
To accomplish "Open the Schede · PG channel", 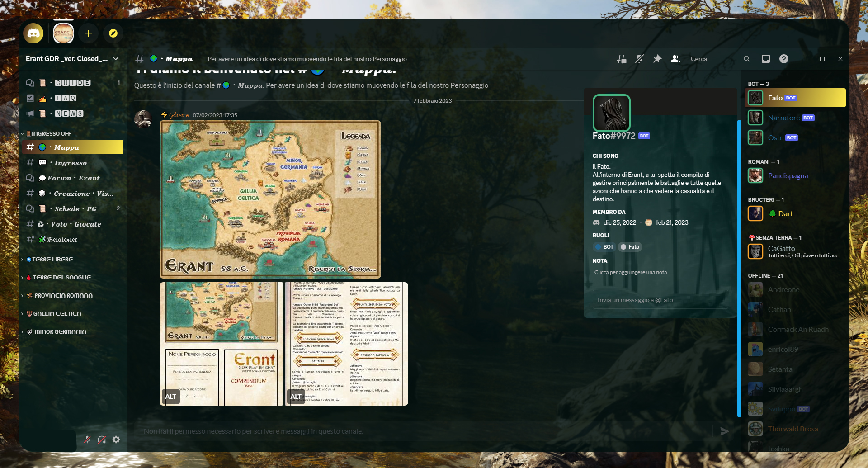I will click(73, 208).
